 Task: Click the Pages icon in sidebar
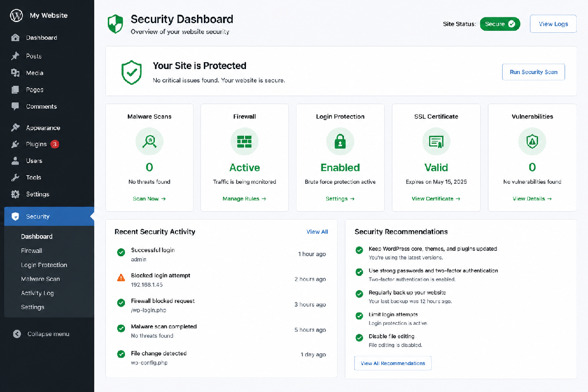16,90
